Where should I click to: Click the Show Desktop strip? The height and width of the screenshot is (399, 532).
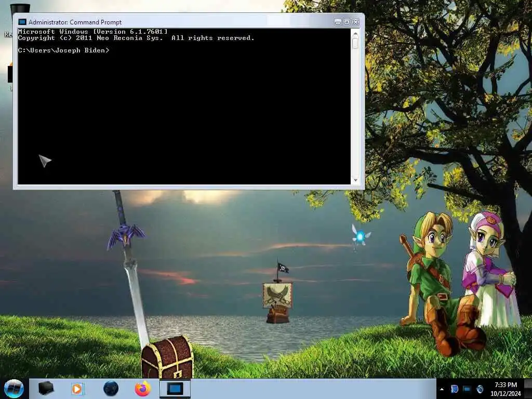click(528, 389)
